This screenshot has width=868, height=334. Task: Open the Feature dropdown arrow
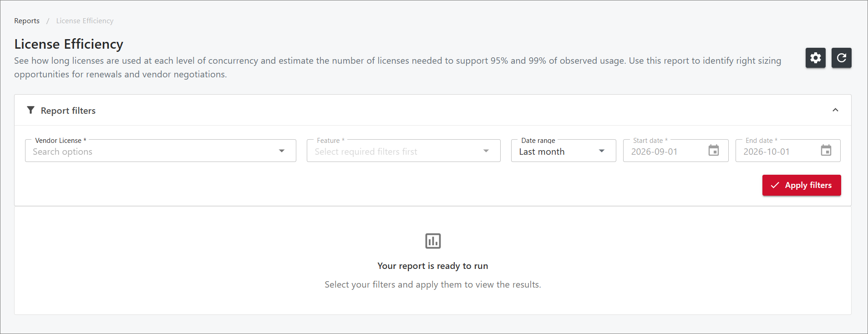pyautogui.click(x=486, y=151)
